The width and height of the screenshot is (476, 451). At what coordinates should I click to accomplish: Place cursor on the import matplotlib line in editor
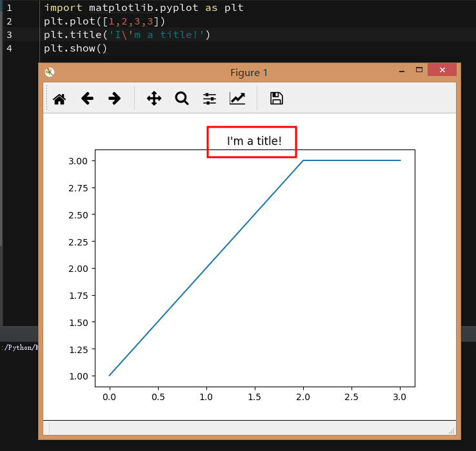144,8
